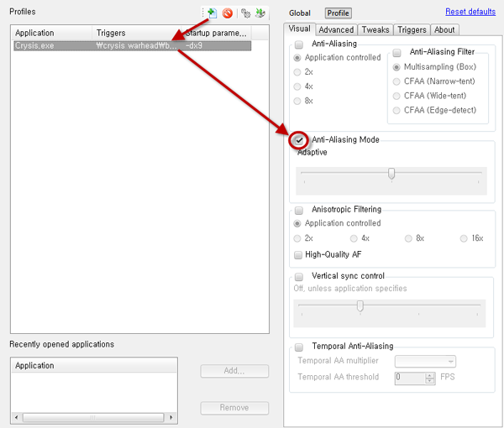
Task: Open the Triggers tab
Action: 412,30
